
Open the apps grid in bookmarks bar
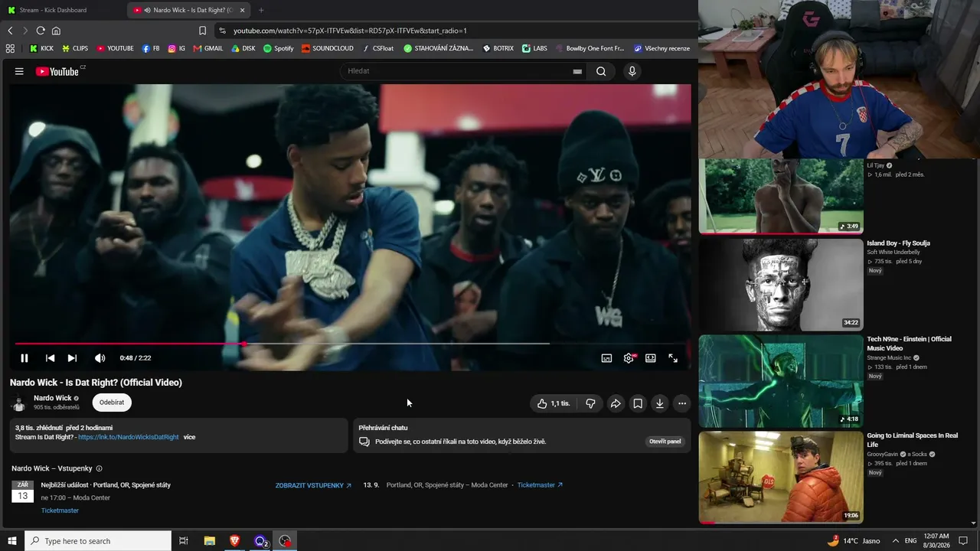pyautogui.click(x=10, y=48)
